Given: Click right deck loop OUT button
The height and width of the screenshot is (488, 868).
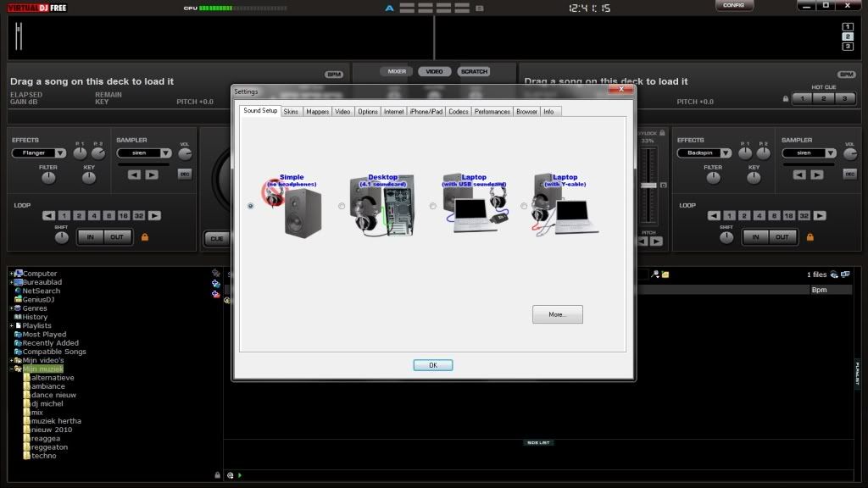Looking at the screenshot, I should (x=782, y=237).
